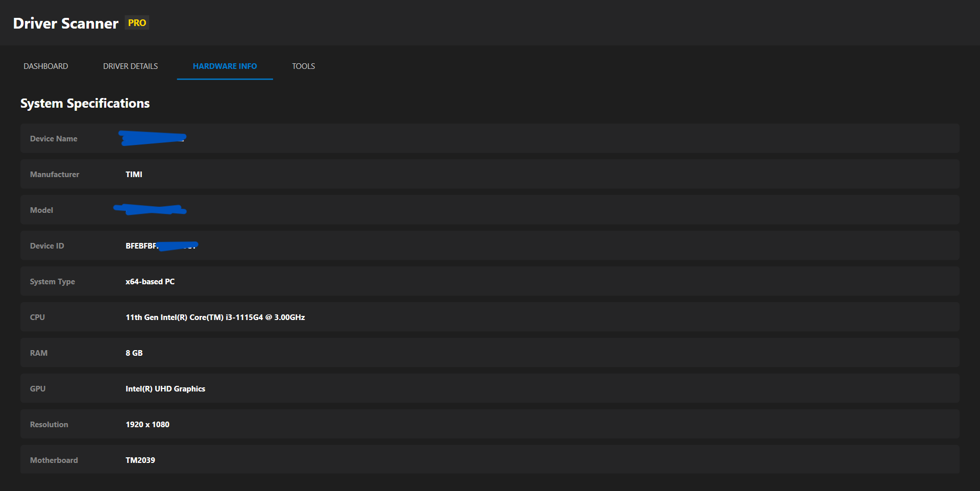Open the Tools tab
This screenshot has height=491, width=980.
pyautogui.click(x=303, y=66)
